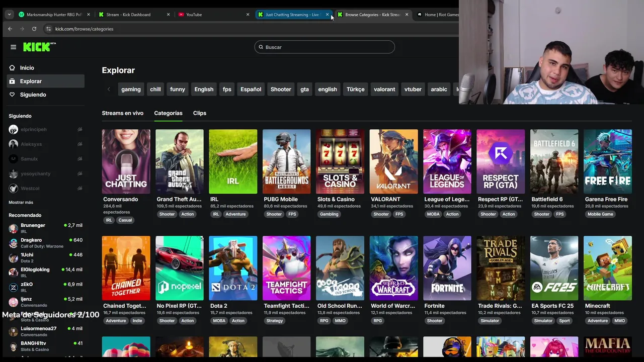Click the Mobile Game tag under Garena Free Fire

600,214
